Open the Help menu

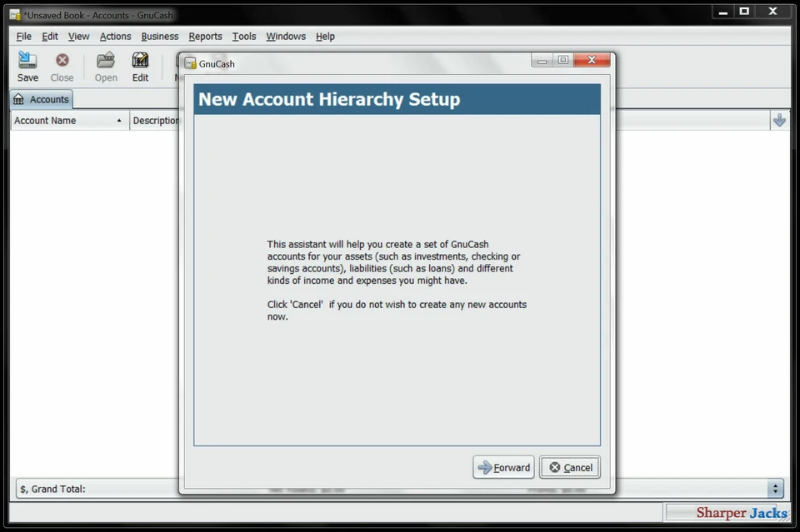[325, 36]
